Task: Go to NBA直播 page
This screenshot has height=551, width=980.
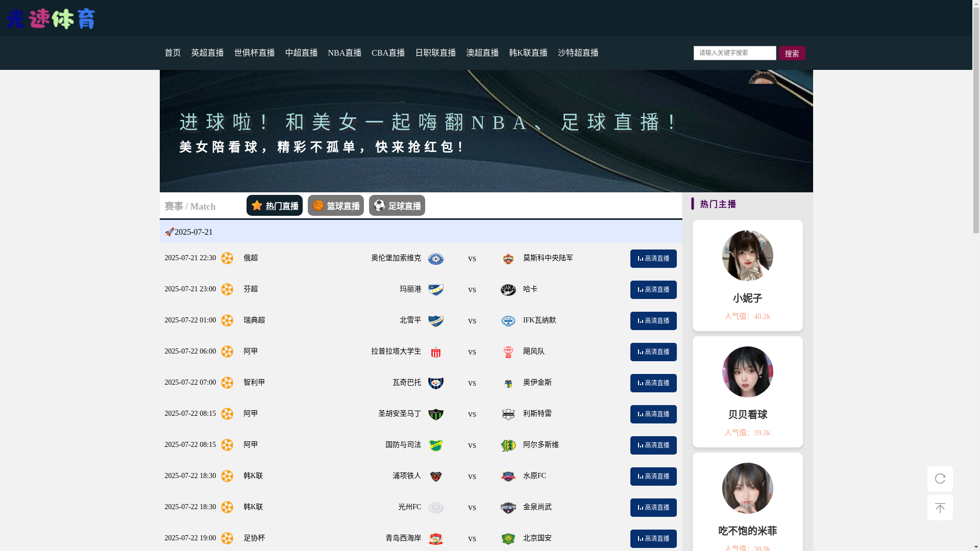Action: 345,53
